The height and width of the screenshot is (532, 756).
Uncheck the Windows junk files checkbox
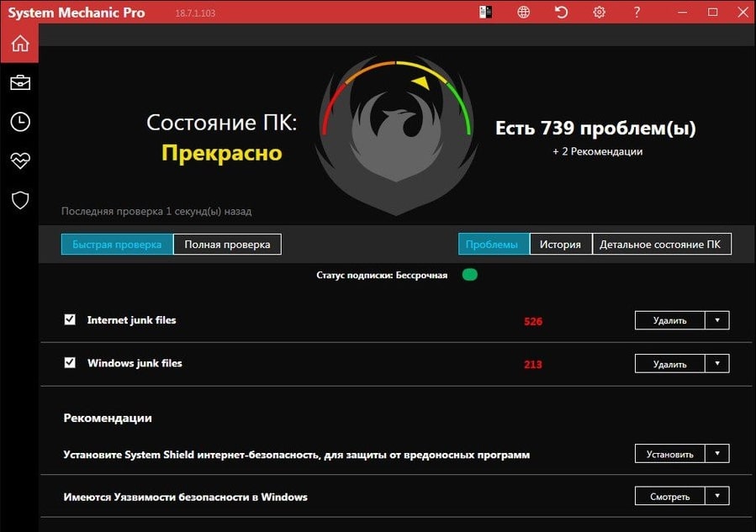(x=70, y=363)
